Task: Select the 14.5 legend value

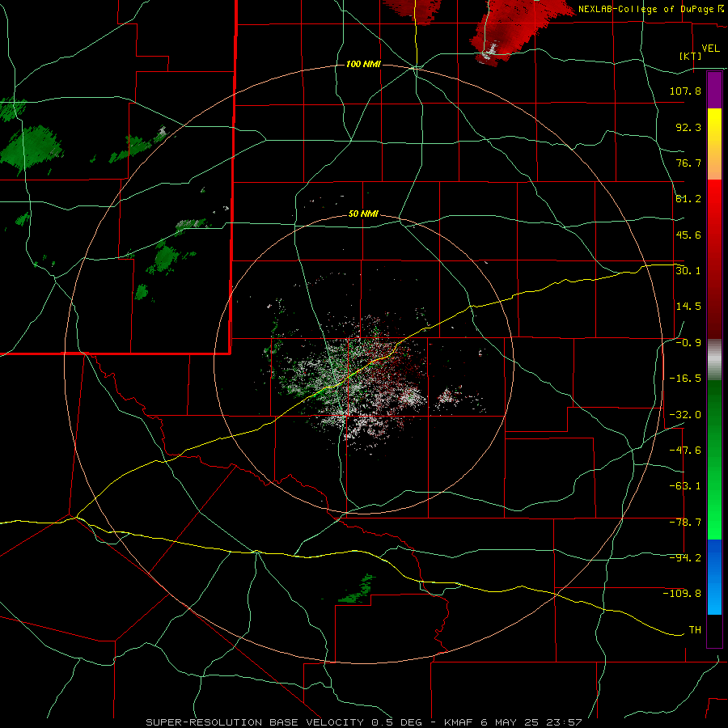Action: point(688,307)
